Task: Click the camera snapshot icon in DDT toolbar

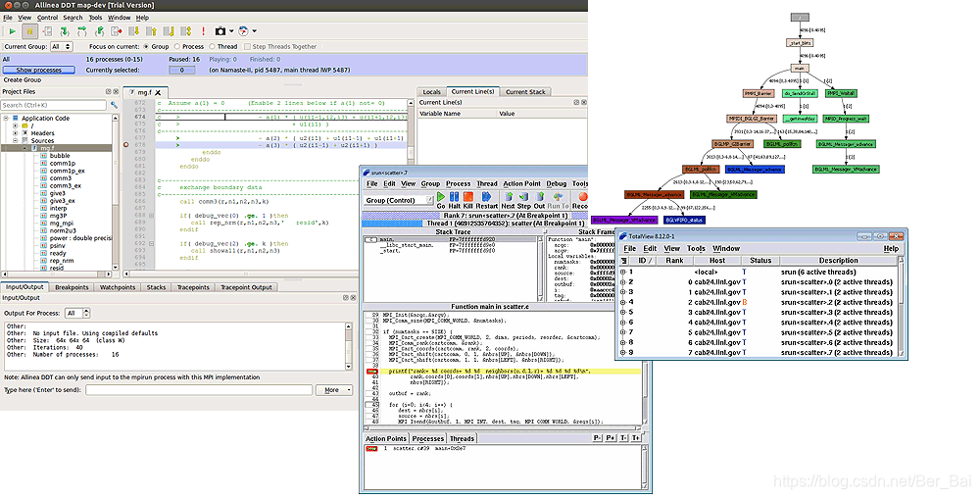Action: pos(220,31)
